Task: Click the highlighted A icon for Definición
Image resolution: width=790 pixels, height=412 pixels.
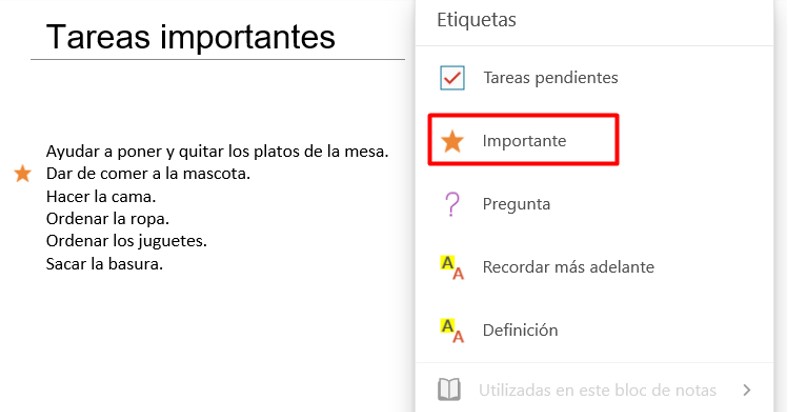Action: (x=452, y=330)
